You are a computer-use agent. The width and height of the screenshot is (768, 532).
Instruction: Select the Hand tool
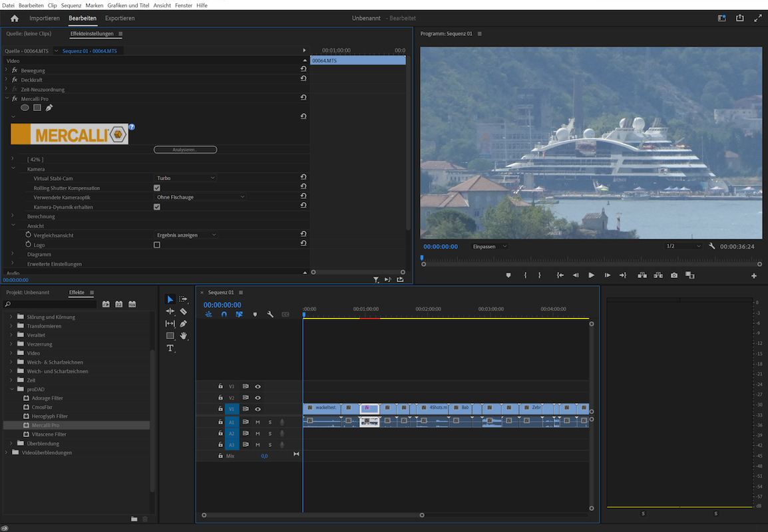pos(184,336)
